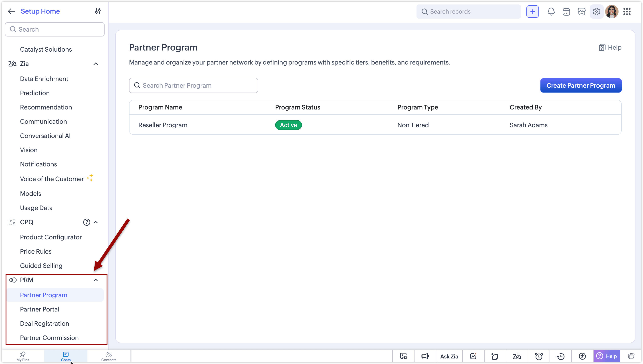Open the calendar icon in top bar
Screen dimensions: 643x364
tap(566, 12)
